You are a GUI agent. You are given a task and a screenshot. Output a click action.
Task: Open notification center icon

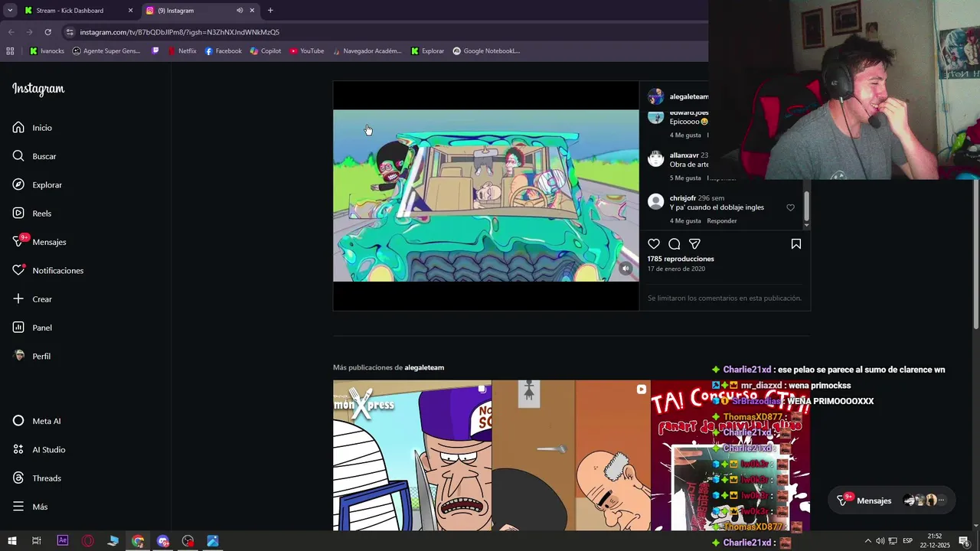coord(964,541)
